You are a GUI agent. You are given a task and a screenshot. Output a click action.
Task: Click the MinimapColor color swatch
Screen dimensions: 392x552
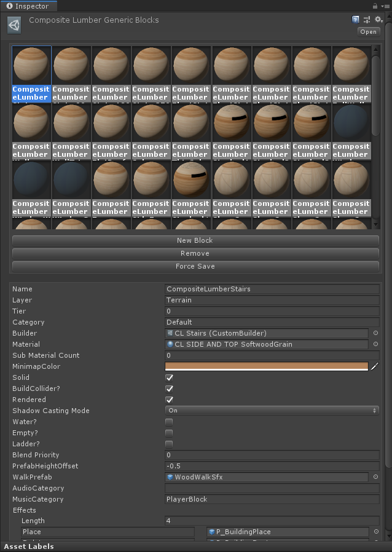[267, 366]
